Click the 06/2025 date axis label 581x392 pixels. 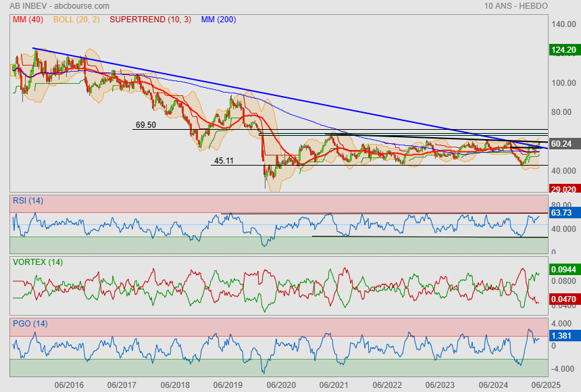click(x=546, y=385)
